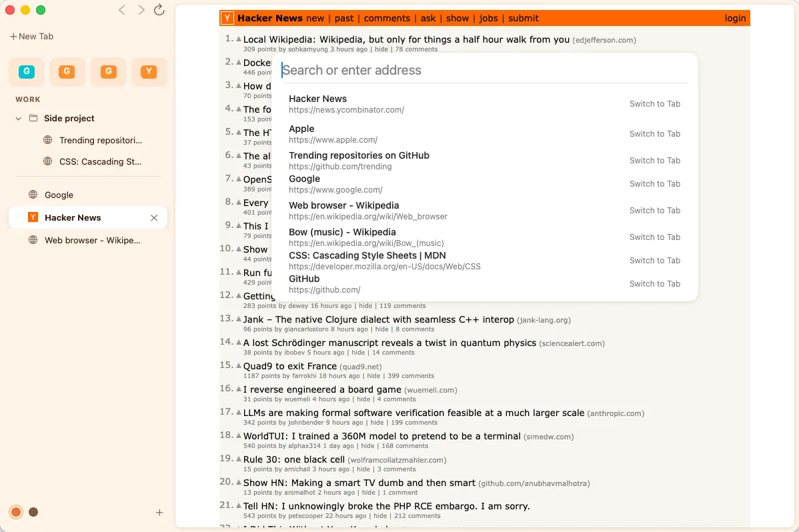Click Switch to Tab for Apple
This screenshot has height=532, width=799.
[x=654, y=134]
